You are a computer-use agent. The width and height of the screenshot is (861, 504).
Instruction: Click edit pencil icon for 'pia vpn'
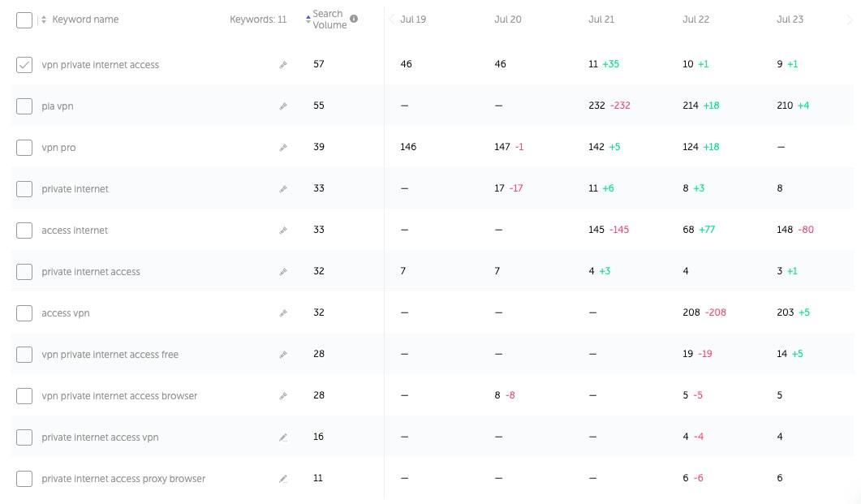click(x=283, y=106)
